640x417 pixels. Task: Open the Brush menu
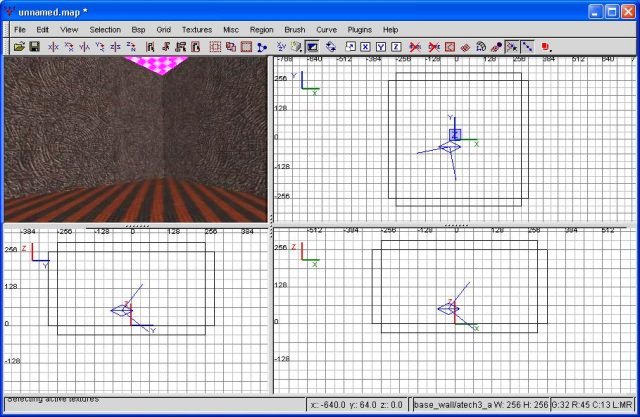(295, 30)
